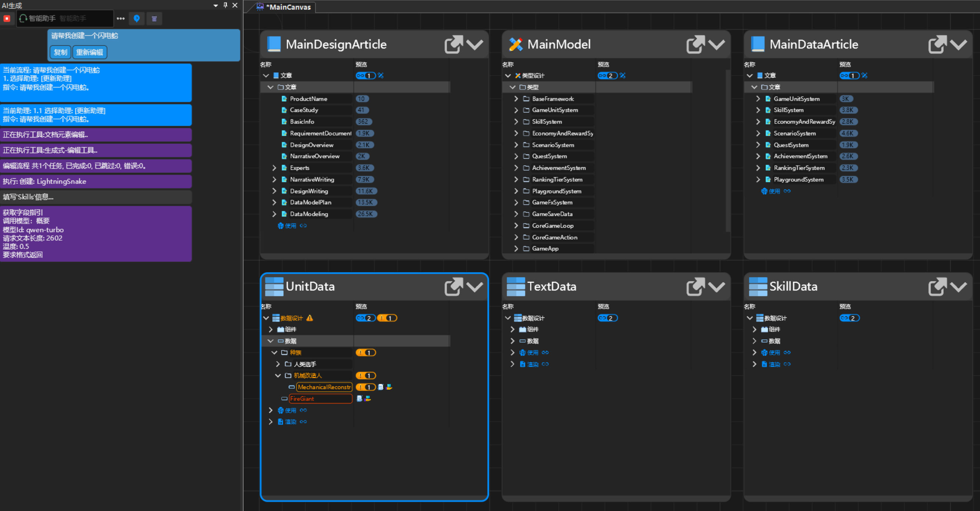The image size is (980, 511).
Task: Toggle the link badge beside MainDesignArticle 文章
Action: tap(366, 75)
